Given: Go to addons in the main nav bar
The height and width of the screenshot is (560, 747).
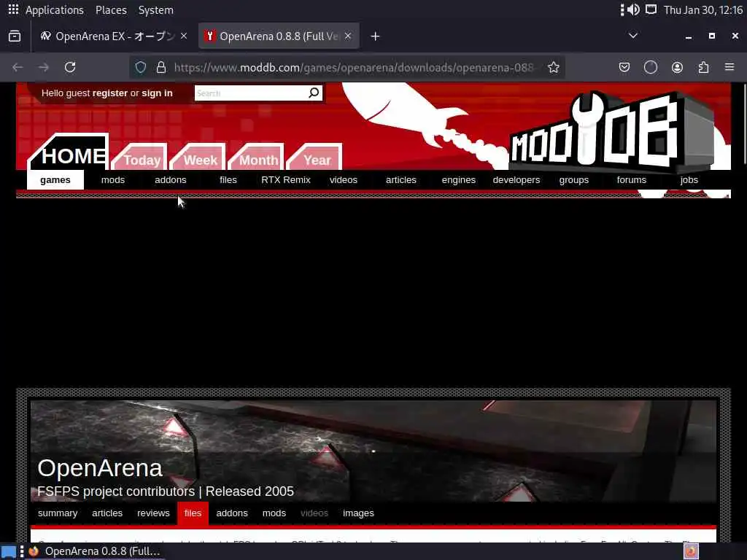Looking at the screenshot, I should click(171, 180).
